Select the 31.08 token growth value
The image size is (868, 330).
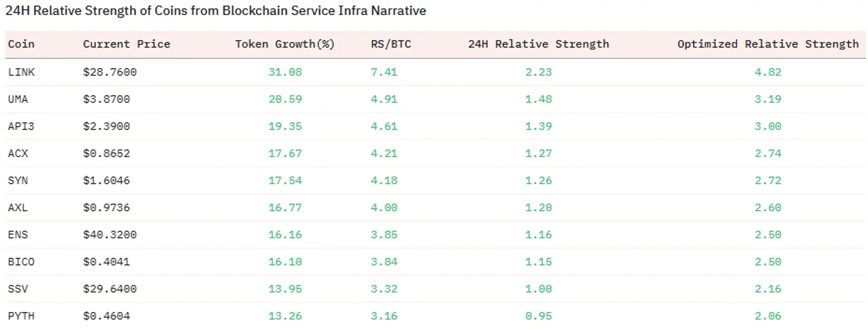pos(285,72)
